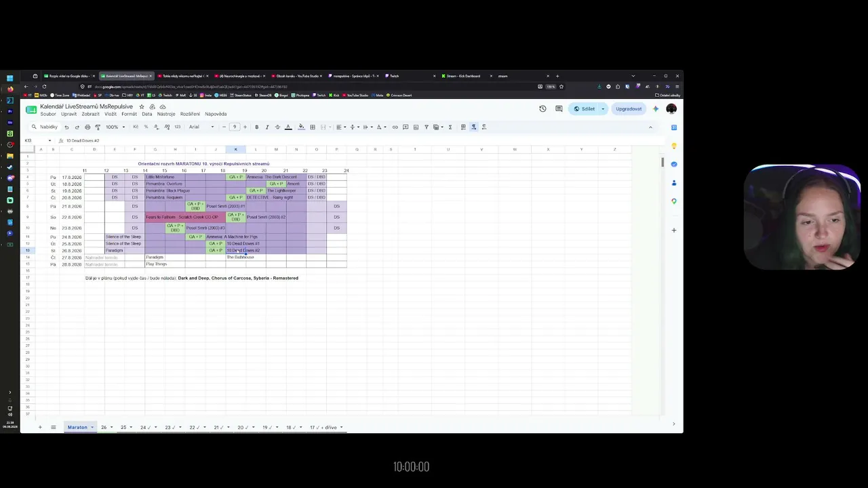Viewport: 868px width, 488px height.
Task: Open the Maraton sheet tab arrow
Action: click(92, 428)
